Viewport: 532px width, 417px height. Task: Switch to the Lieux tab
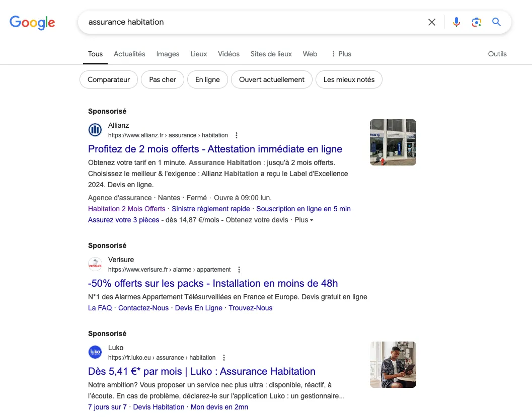[x=198, y=54]
